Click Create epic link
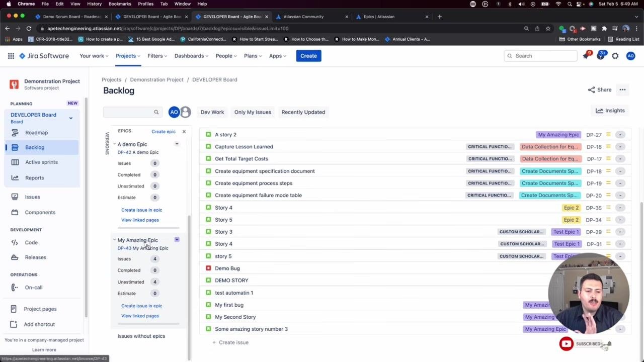This screenshot has height=362, width=644. [164, 132]
